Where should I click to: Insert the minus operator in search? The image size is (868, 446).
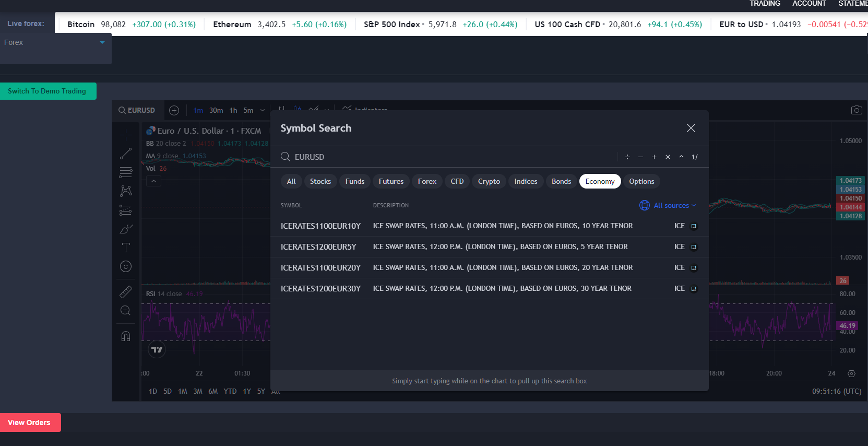(x=640, y=157)
